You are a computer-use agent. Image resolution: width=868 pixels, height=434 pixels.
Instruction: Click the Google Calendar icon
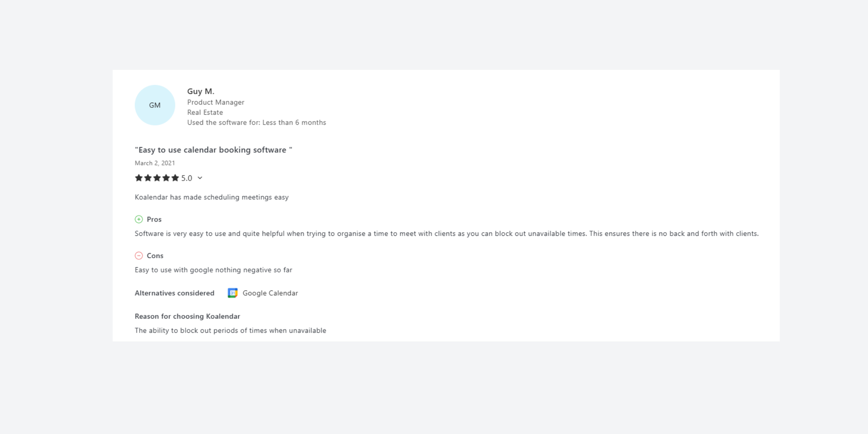click(x=233, y=293)
